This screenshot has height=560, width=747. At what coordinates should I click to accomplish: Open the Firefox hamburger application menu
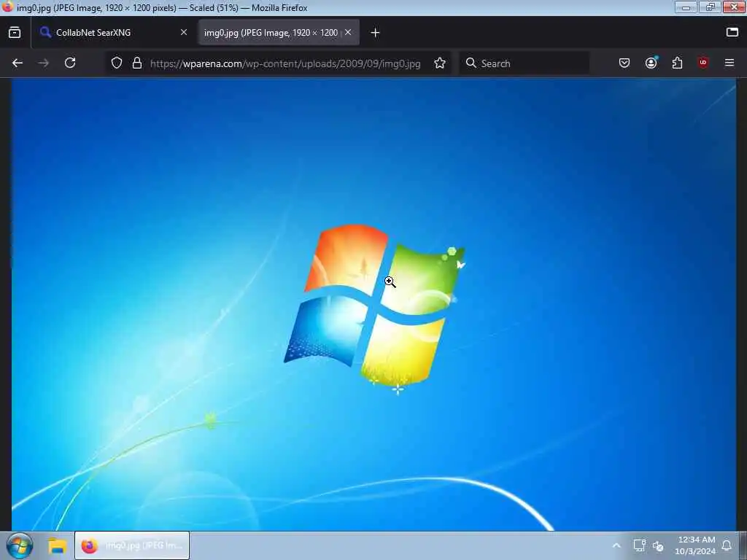click(x=729, y=63)
